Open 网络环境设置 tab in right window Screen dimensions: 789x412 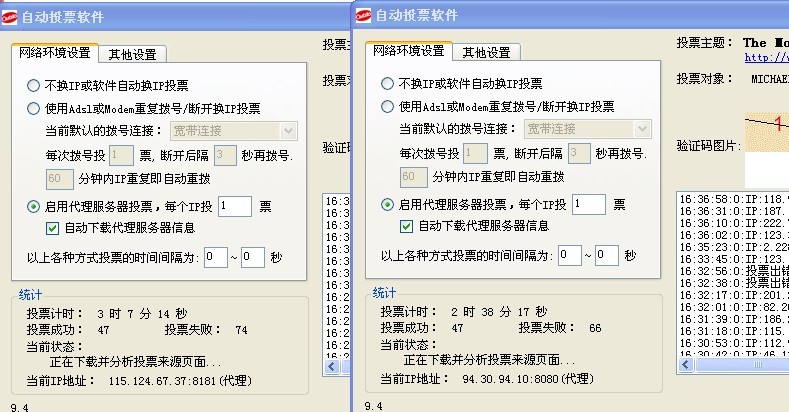tap(409, 51)
